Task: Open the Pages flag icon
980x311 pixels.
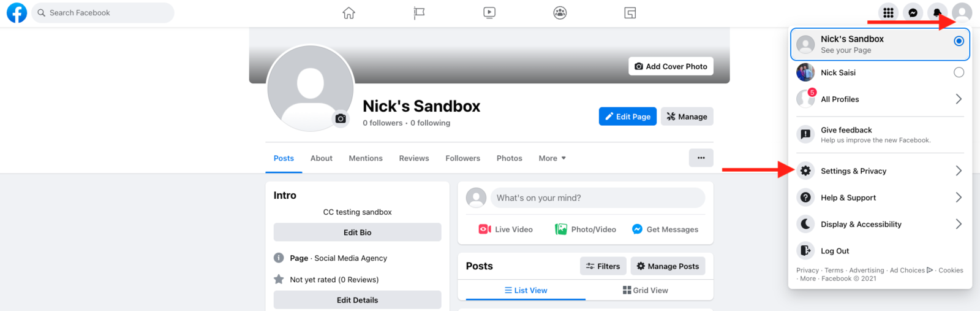Action: click(x=419, y=13)
